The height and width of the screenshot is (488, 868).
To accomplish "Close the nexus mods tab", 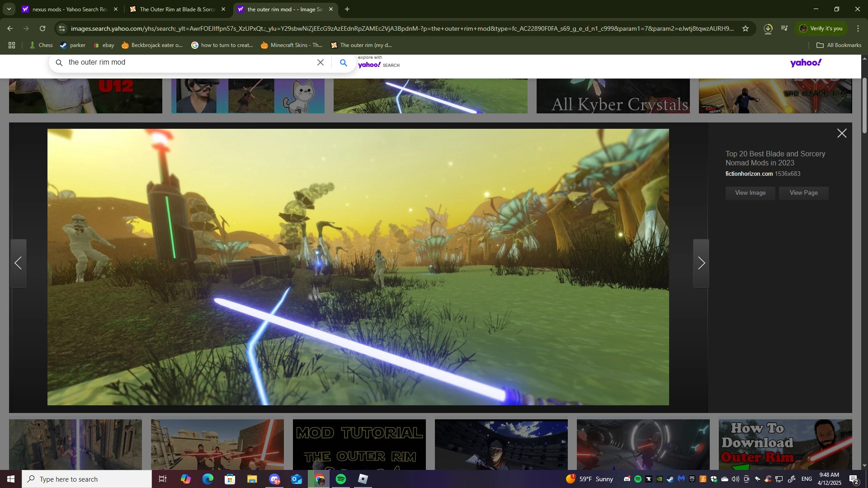I will click(116, 9).
